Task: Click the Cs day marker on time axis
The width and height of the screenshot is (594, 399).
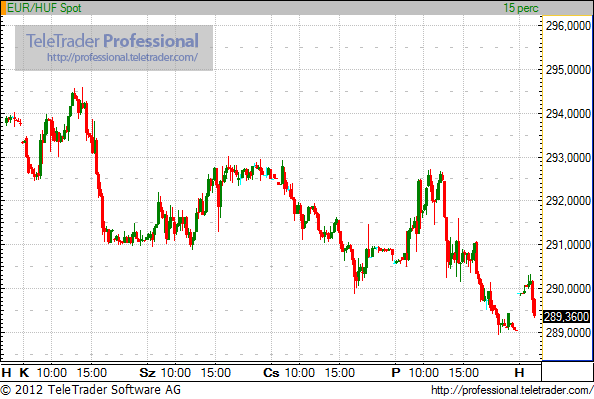Action: tap(271, 373)
